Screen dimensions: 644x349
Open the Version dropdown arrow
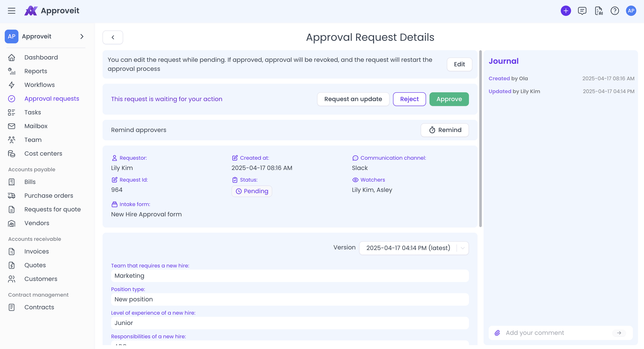pyautogui.click(x=463, y=248)
